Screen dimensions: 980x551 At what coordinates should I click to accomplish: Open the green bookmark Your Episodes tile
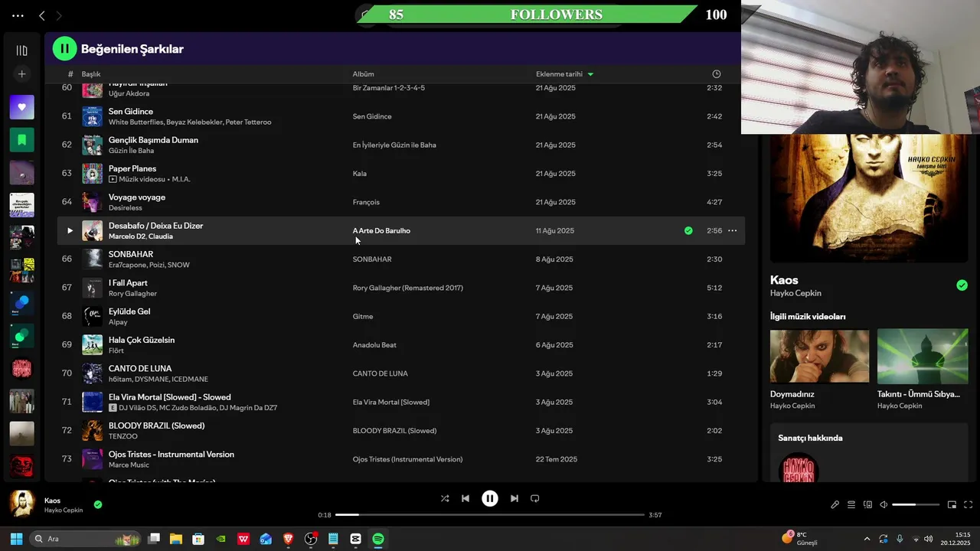coord(21,140)
